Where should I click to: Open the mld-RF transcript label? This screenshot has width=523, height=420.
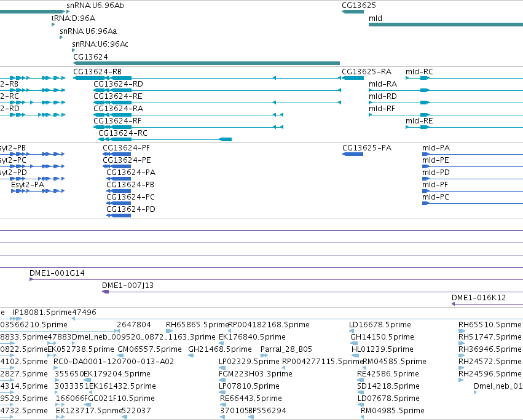pyautogui.click(x=382, y=109)
